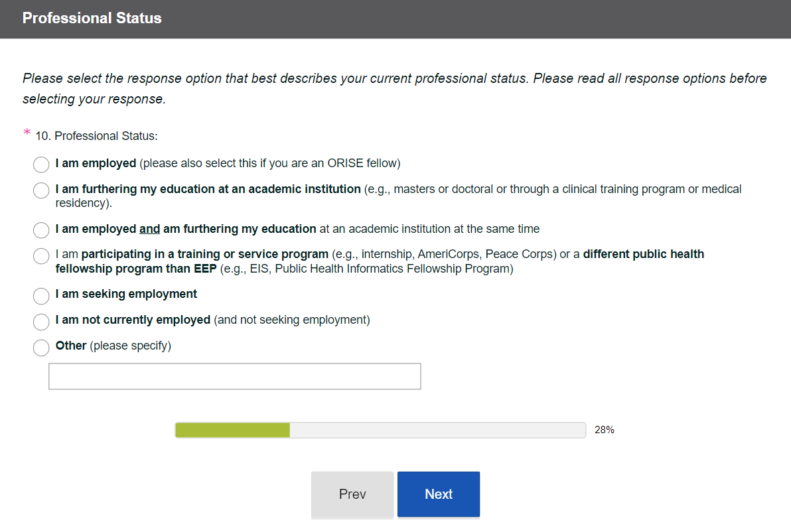Image resolution: width=791 pixels, height=532 pixels.
Task: Select 'employed and am furthering my education' radio
Action: click(41, 230)
